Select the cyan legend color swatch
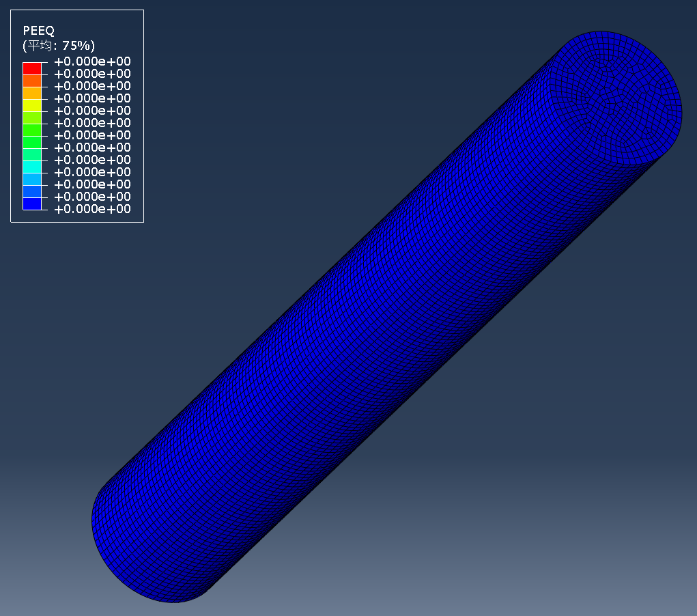The width and height of the screenshot is (697, 616). pyautogui.click(x=32, y=167)
